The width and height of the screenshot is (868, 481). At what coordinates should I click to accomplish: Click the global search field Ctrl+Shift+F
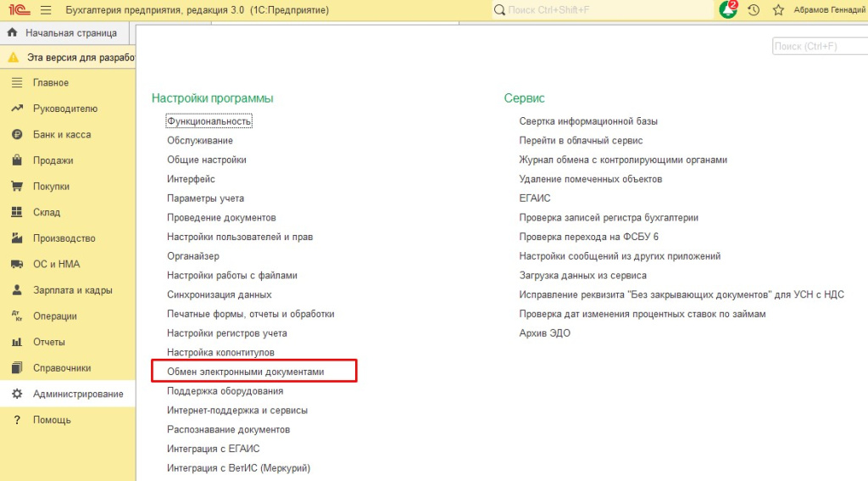click(603, 10)
